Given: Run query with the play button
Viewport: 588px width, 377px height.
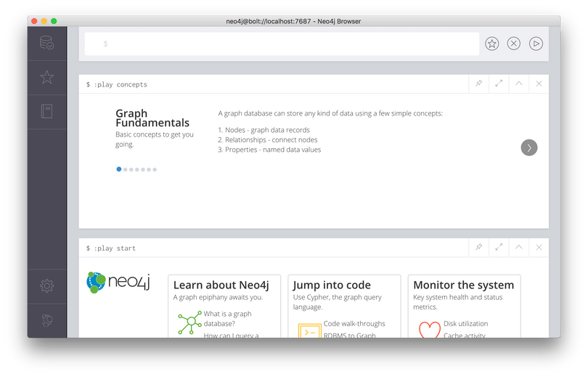Looking at the screenshot, I should 536,44.
